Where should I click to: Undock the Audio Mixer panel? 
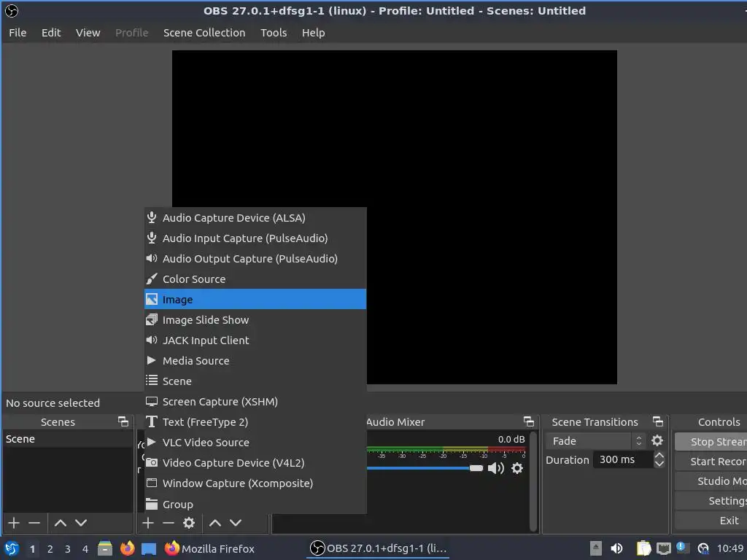click(x=529, y=421)
